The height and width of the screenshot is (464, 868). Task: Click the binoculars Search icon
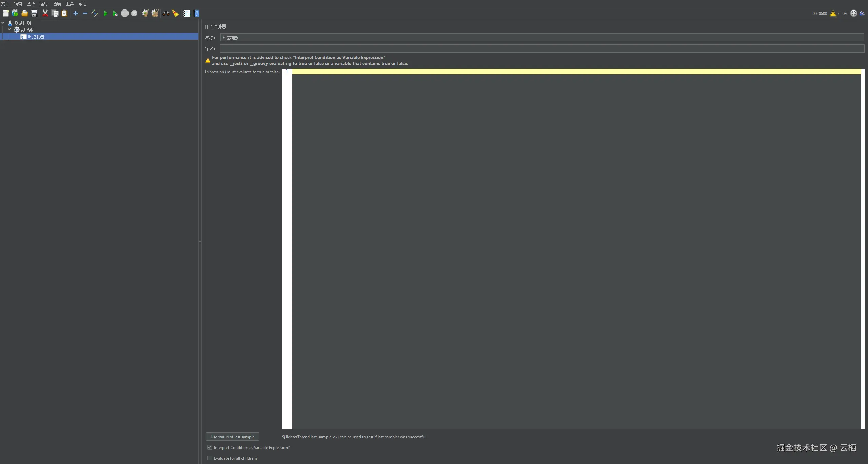[x=166, y=14]
